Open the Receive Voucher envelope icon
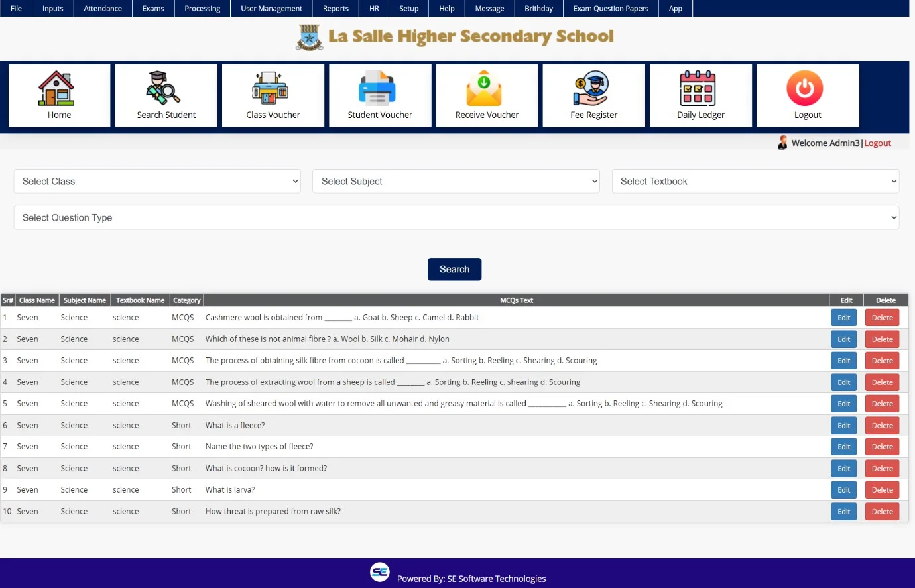 point(484,89)
